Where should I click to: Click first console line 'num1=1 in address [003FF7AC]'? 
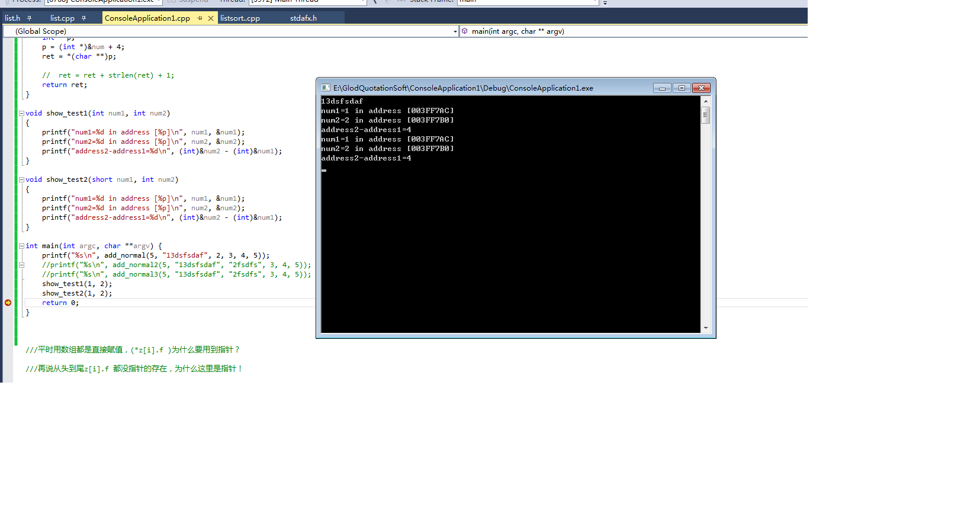point(387,111)
